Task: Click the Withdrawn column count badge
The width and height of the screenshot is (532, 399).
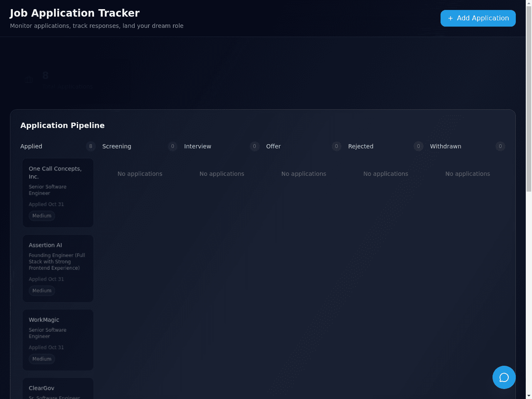Action: click(x=500, y=146)
